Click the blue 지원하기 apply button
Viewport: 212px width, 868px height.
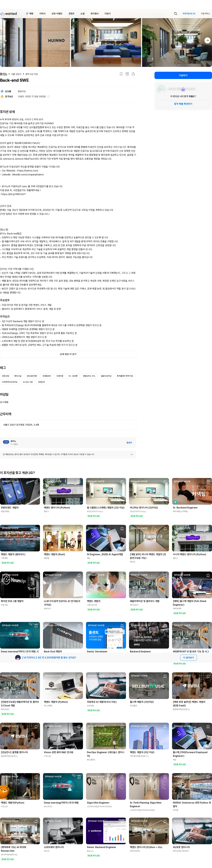pyautogui.click(x=183, y=76)
